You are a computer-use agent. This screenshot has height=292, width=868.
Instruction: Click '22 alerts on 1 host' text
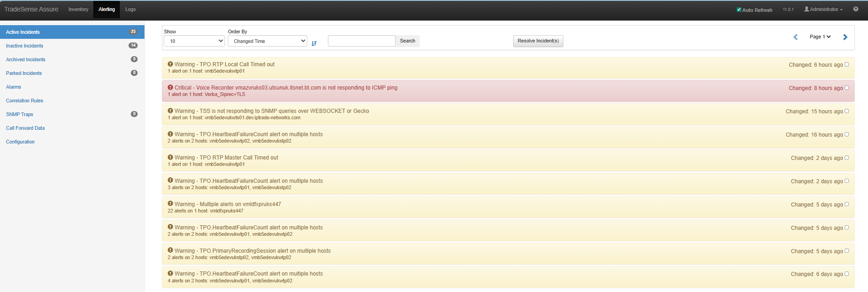188,211
